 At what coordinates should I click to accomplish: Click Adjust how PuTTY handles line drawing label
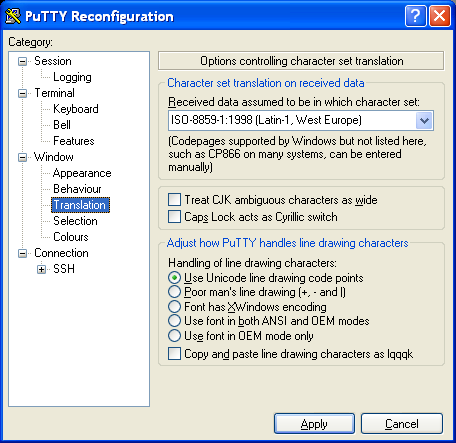coord(287,243)
